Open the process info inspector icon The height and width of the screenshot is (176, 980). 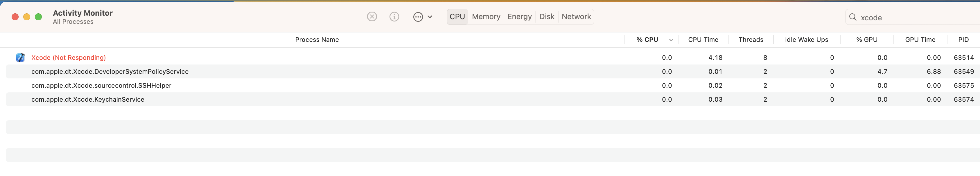pos(394,17)
